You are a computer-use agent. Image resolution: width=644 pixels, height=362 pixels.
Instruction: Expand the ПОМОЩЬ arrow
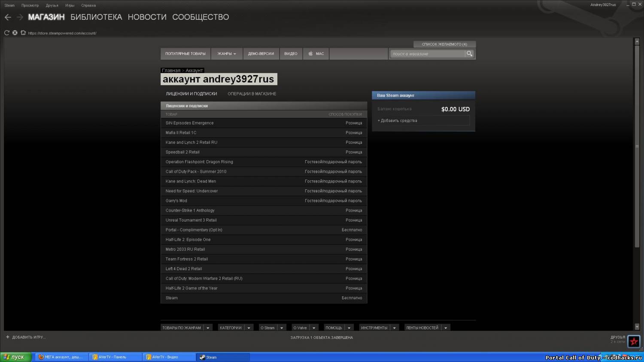(349, 328)
